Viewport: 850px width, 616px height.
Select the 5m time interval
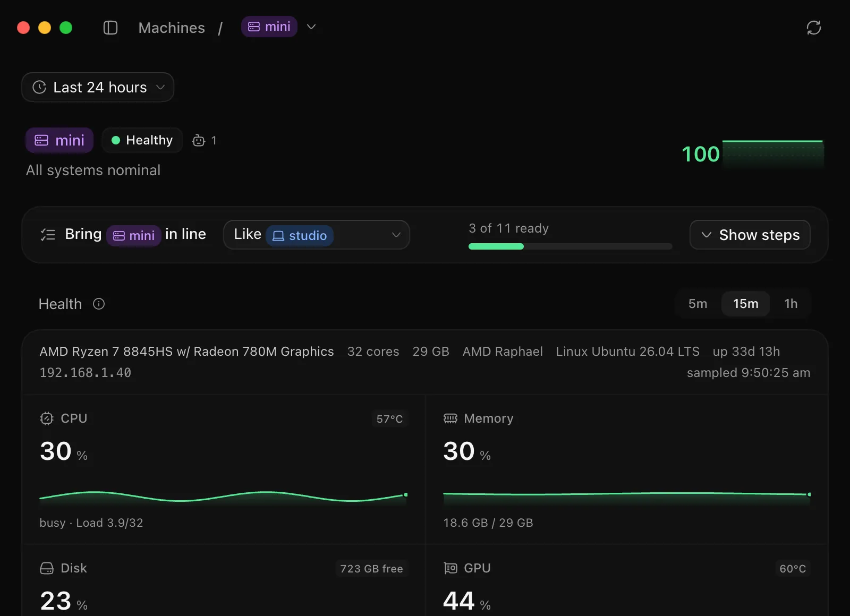698,304
